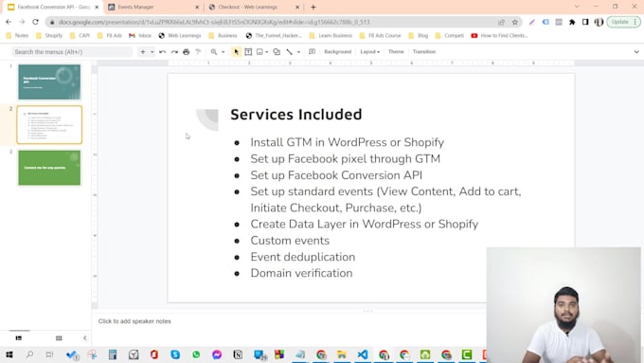
Task: Open the Transition panel
Action: [424, 52]
